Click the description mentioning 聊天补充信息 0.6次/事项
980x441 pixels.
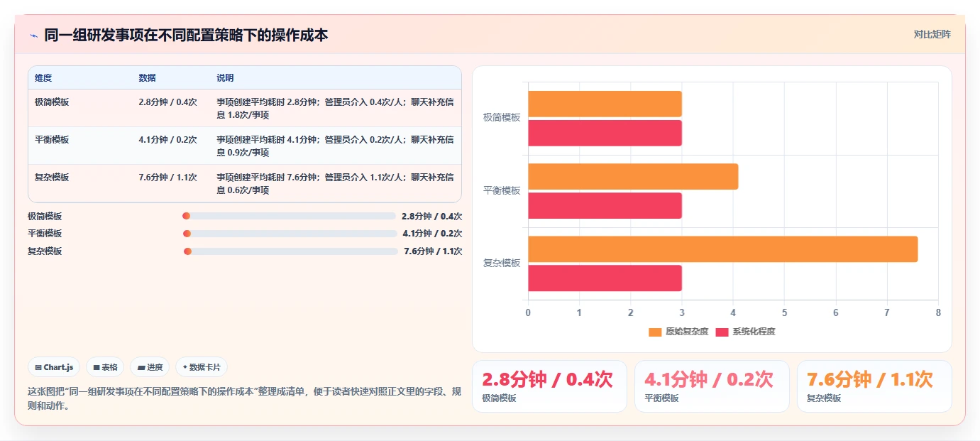tap(335, 184)
